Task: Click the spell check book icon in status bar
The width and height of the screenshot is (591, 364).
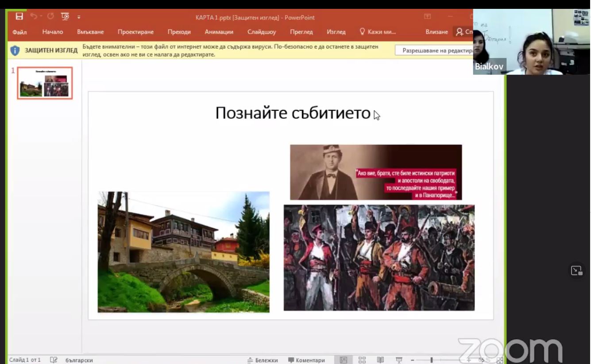Action: coord(54,360)
